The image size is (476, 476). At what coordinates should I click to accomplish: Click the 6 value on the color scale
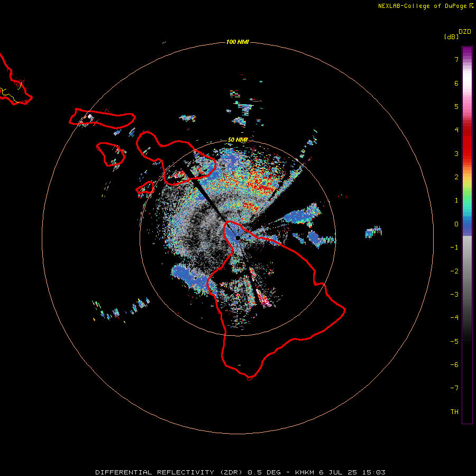point(456,83)
